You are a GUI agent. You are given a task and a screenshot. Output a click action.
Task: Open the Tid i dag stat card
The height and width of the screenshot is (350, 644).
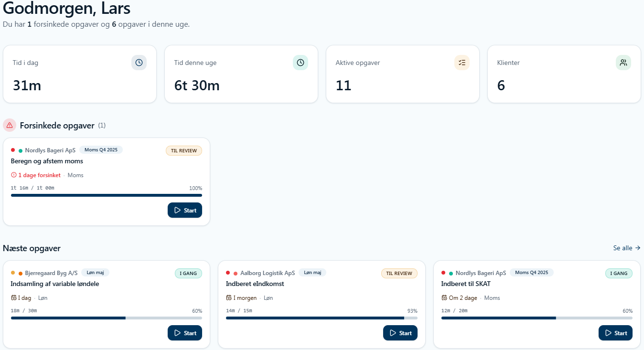(80, 74)
